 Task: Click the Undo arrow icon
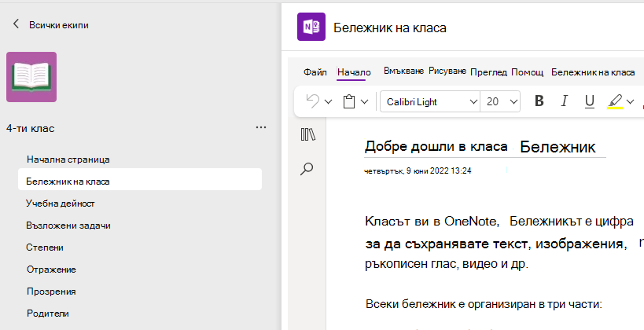[313, 101]
